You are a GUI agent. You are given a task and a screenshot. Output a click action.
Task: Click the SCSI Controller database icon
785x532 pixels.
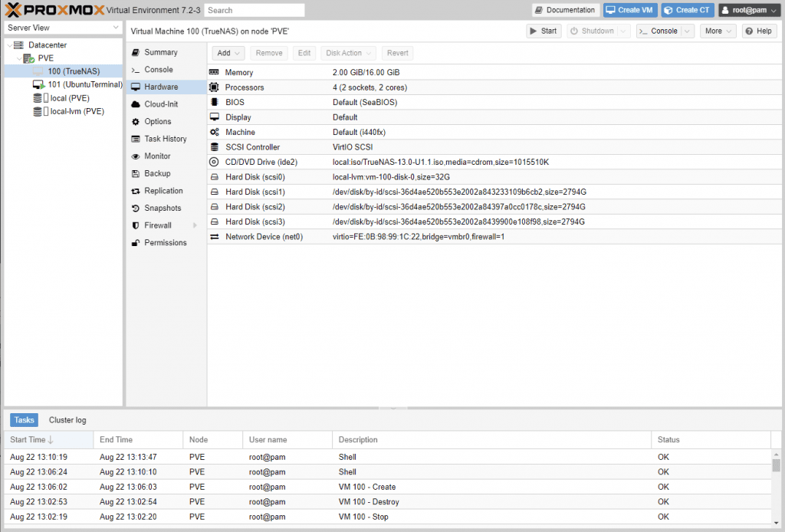click(215, 147)
